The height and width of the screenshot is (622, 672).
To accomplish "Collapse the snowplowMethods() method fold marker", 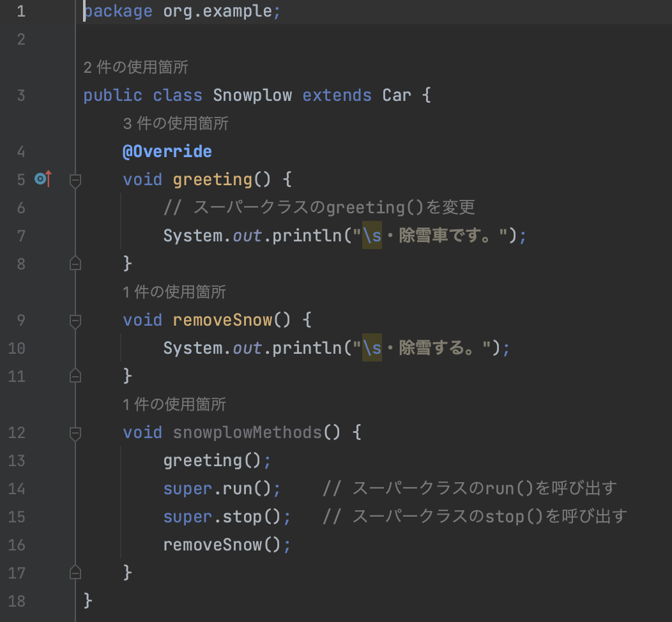I will pos(75,434).
